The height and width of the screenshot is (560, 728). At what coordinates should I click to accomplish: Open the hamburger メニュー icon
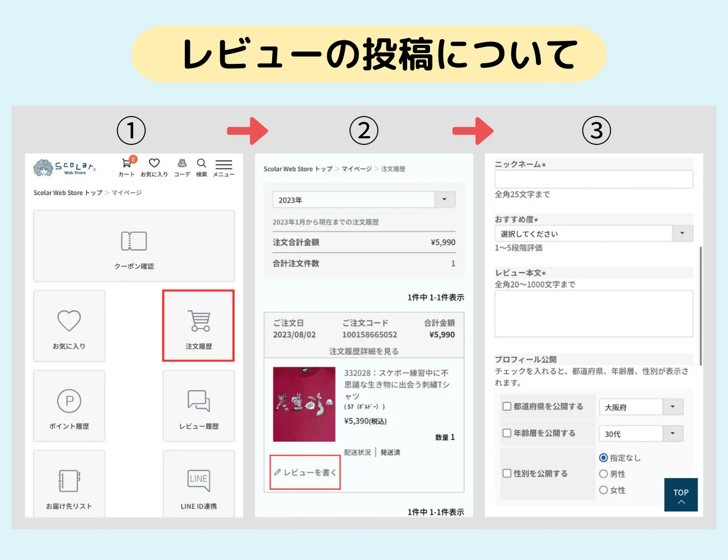(223, 165)
